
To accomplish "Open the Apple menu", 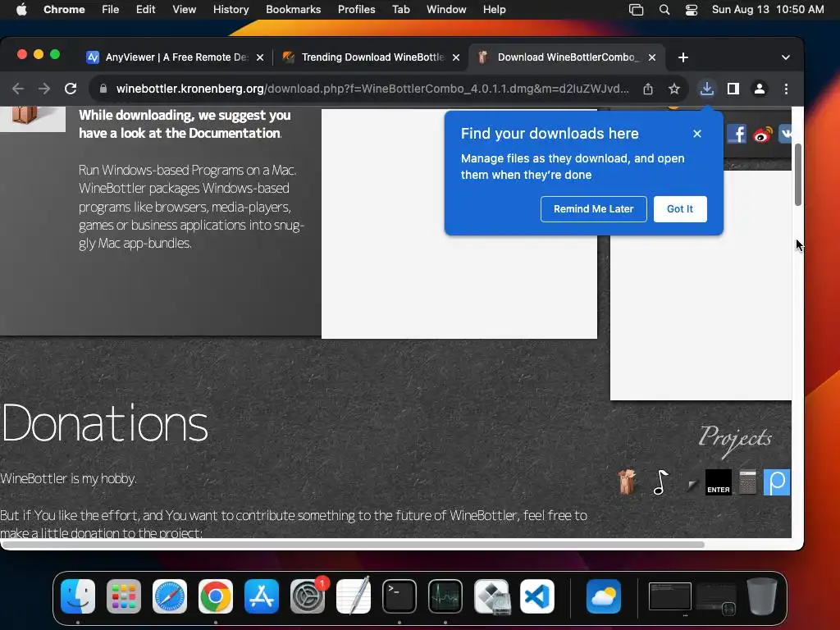I will tap(21, 10).
